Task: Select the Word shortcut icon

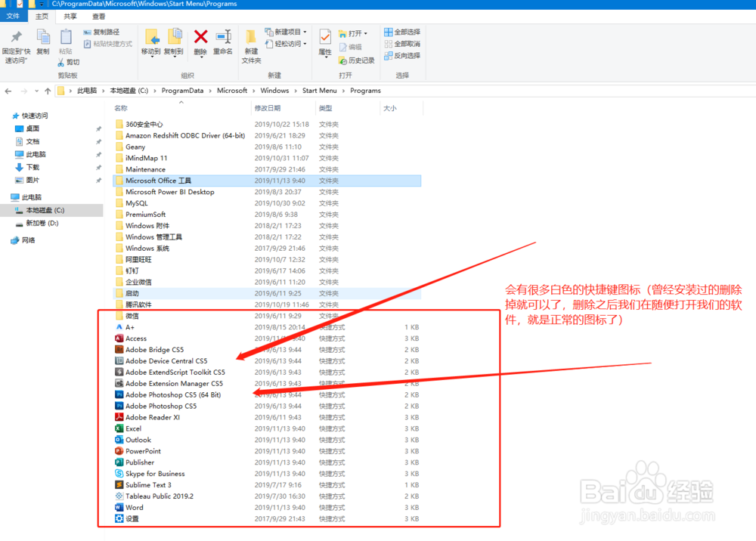Action: [119, 507]
